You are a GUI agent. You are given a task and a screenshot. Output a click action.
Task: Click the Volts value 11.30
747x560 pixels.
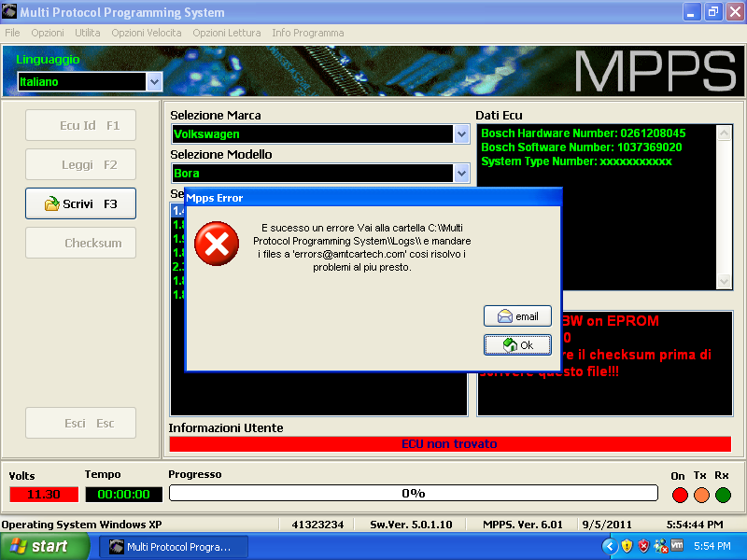click(x=44, y=495)
